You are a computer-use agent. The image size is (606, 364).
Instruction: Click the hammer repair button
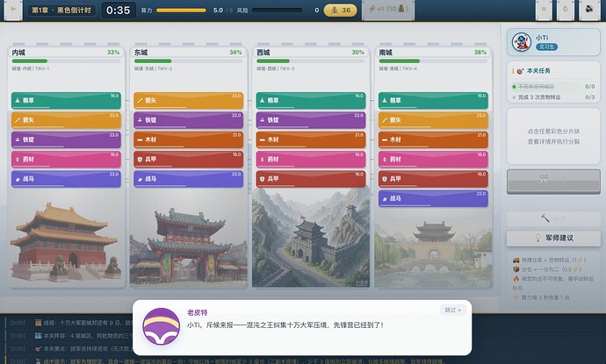pyautogui.click(x=553, y=219)
